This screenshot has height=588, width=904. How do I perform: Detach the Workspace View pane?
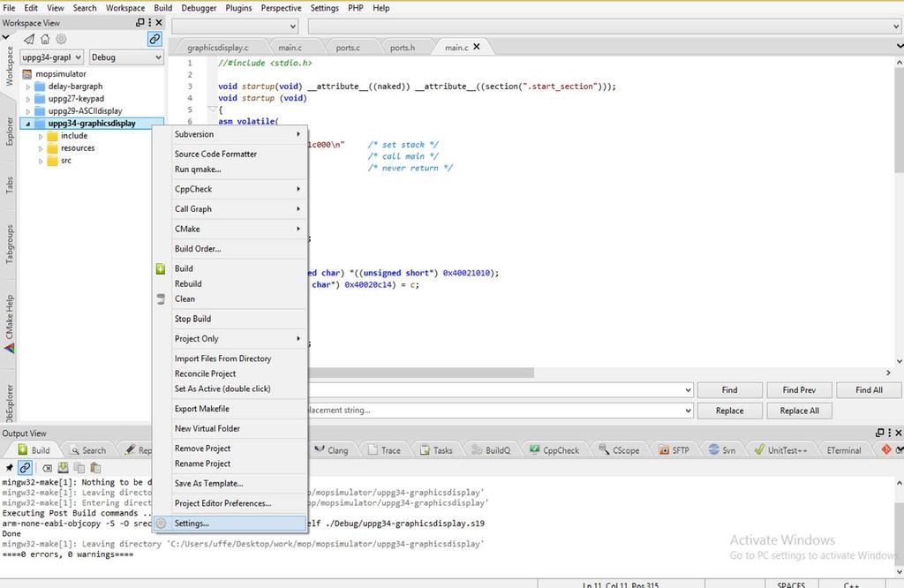click(139, 22)
